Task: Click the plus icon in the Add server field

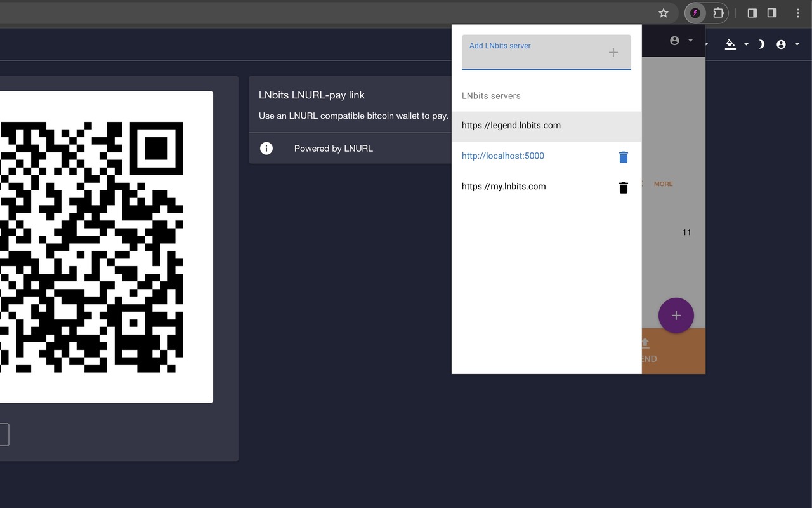Action: (x=613, y=53)
